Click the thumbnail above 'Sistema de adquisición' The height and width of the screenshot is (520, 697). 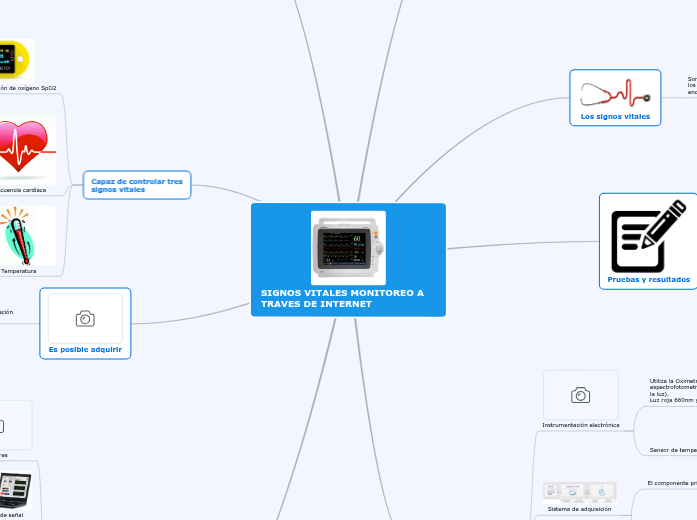point(580,491)
